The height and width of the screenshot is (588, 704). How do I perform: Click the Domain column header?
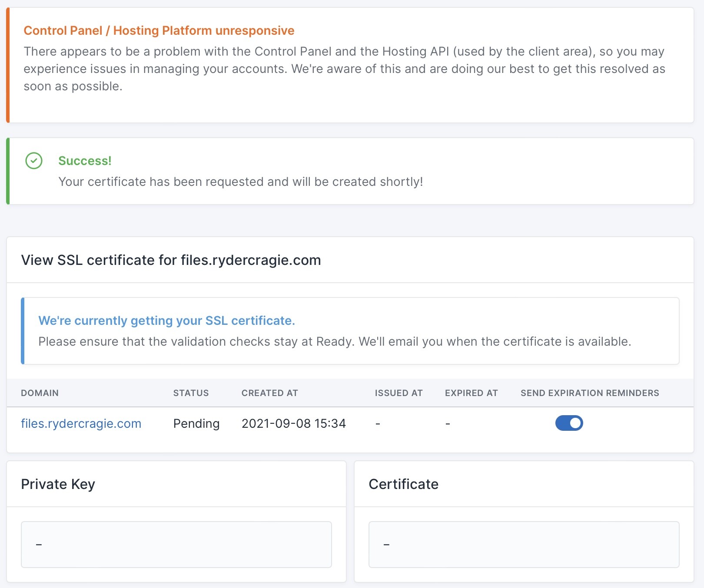tap(40, 393)
